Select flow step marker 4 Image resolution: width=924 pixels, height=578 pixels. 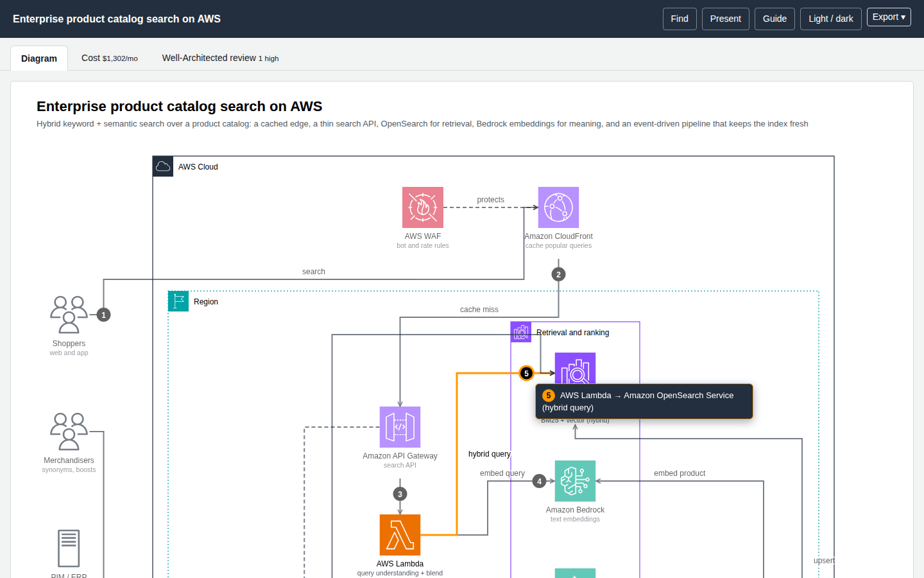coord(539,481)
